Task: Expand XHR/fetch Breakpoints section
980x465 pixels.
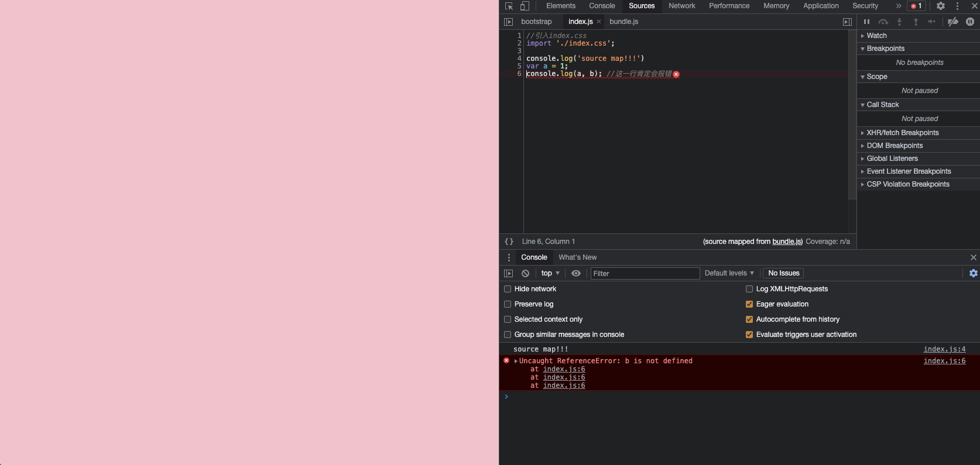Action: click(x=919, y=133)
